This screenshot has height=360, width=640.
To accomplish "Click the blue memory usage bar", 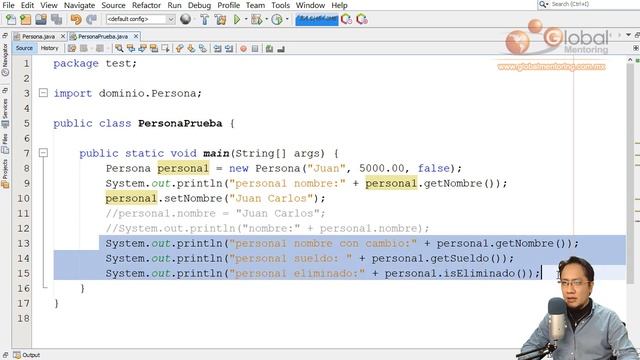I will coord(317,19).
